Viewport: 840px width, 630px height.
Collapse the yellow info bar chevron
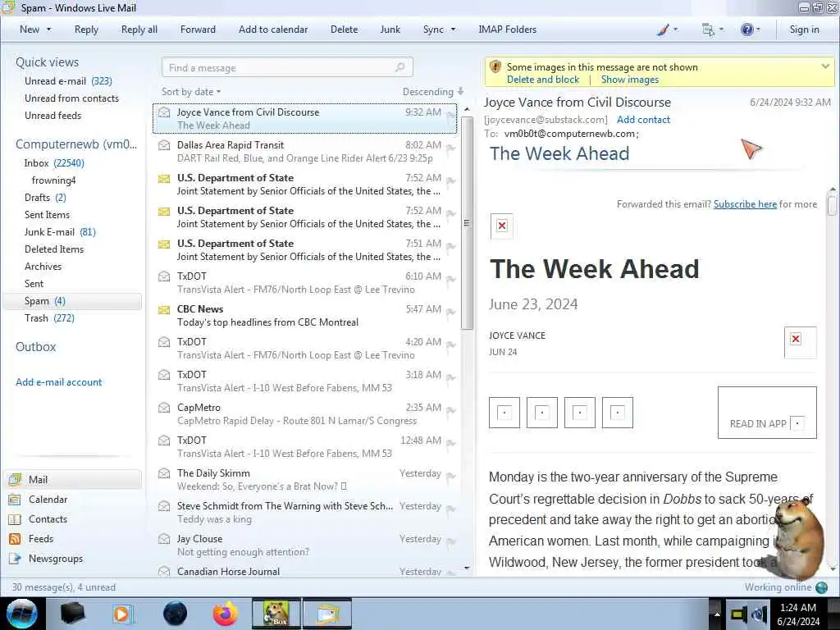pyautogui.click(x=825, y=66)
